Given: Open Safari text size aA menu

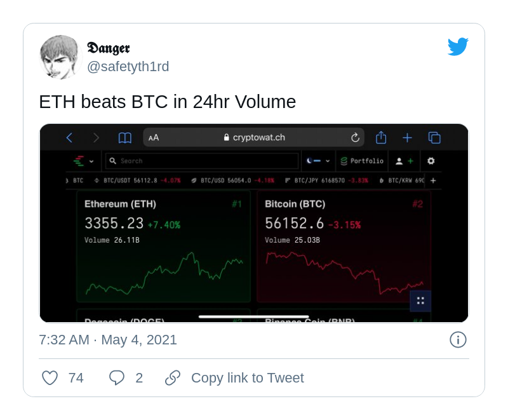Looking at the screenshot, I should click(x=154, y=137).
